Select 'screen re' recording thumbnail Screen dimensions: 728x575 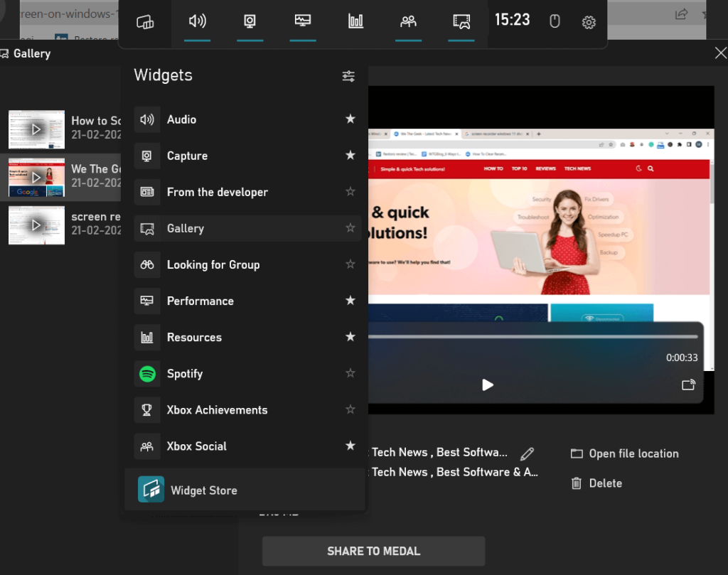click(37, 225)
